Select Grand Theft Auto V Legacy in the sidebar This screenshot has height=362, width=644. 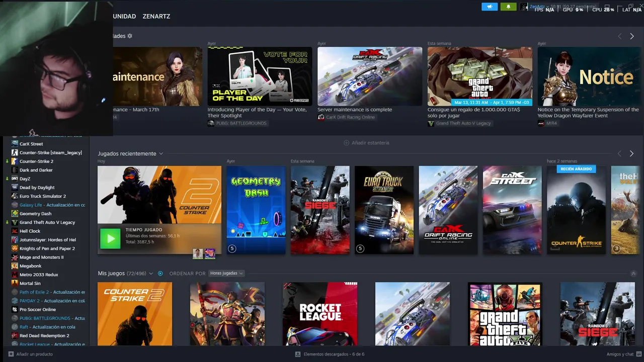pos(47,222)
